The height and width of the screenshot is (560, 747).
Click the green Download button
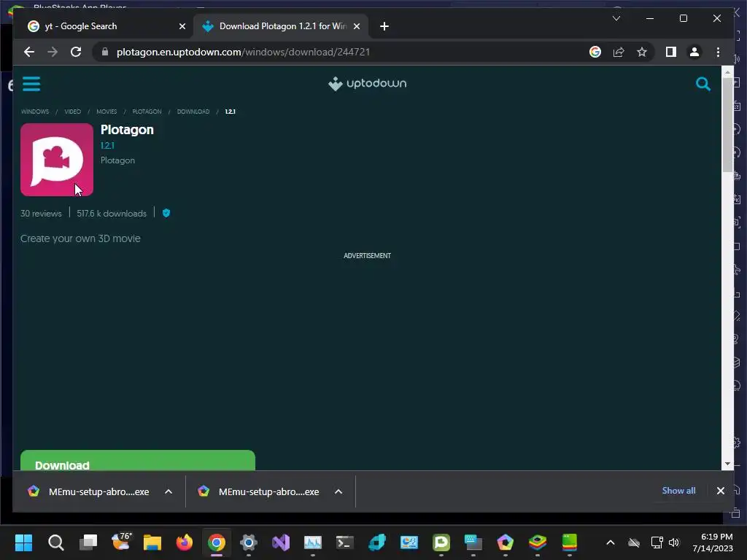(138, 461)
